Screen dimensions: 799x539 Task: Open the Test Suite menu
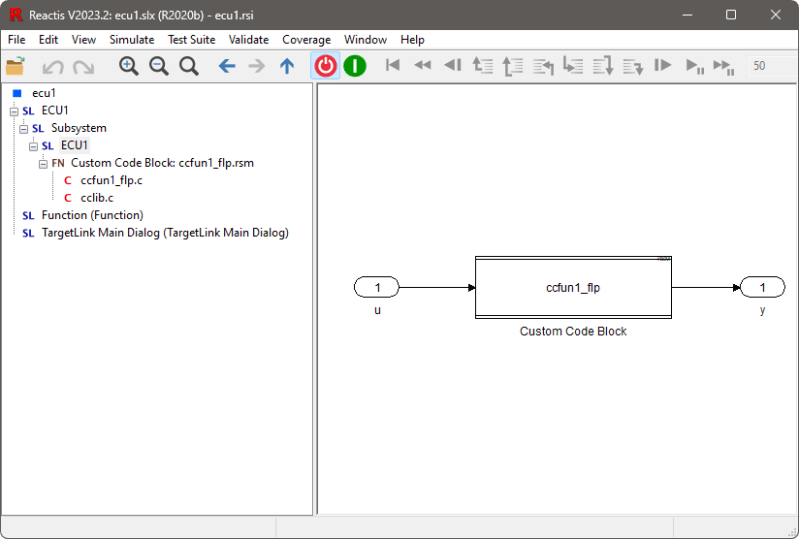click(192, 40)
